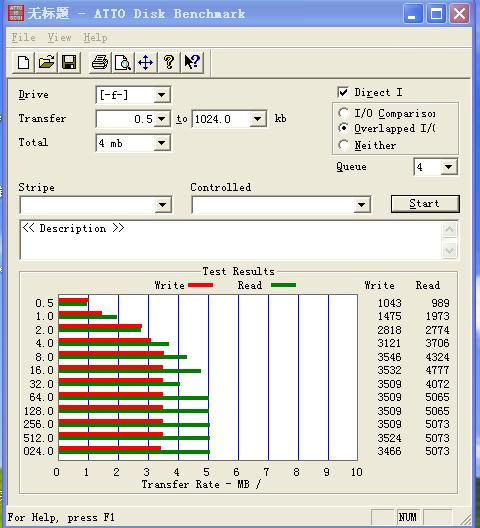480x528 pixels.
Task: Click inside the Description text field
Action: click(x=231, y=240)
